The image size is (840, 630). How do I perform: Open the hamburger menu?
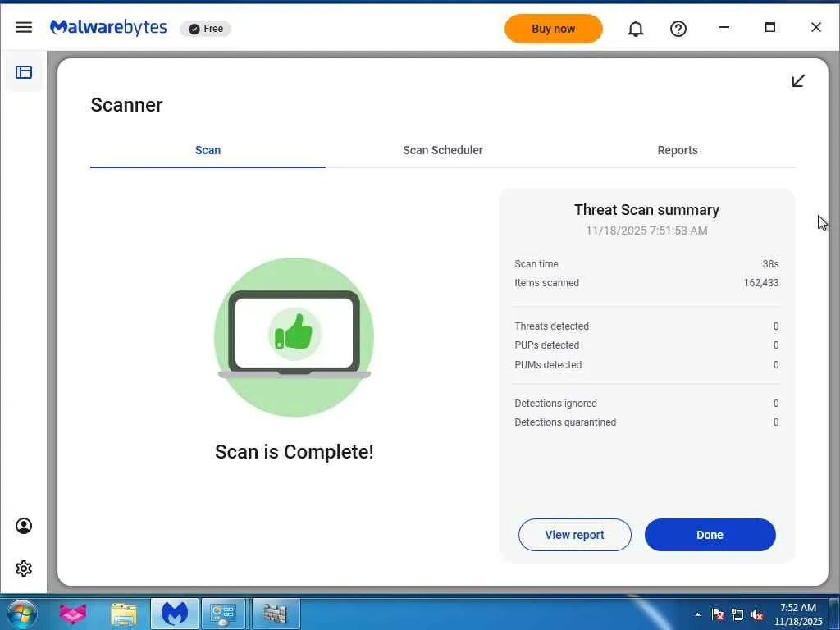tap(24, 27)
